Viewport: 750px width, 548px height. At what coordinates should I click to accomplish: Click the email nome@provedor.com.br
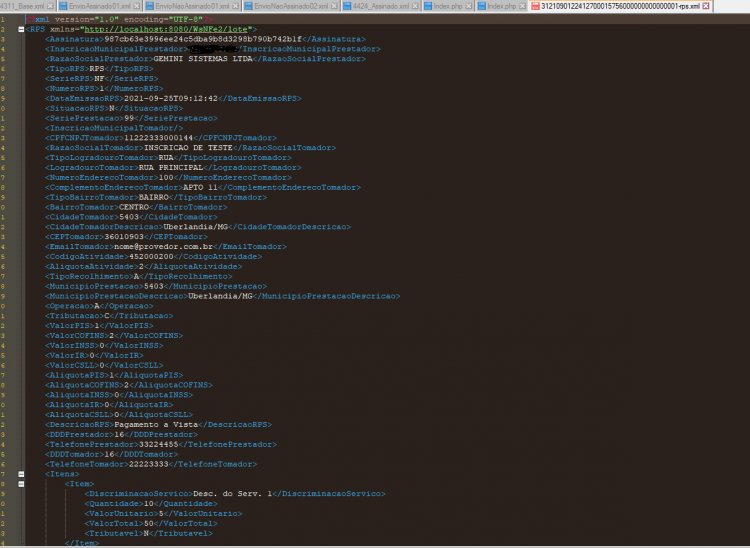click(x=164, y=247)
